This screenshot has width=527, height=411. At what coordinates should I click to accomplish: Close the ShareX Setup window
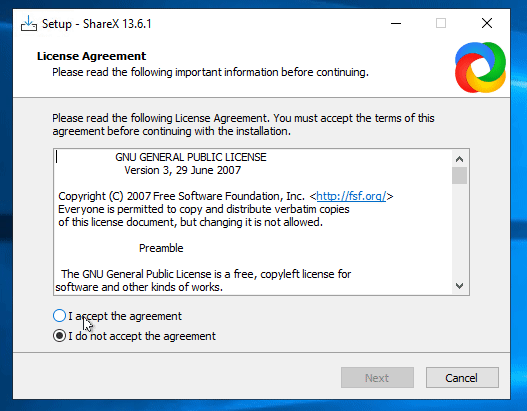pyautogui.click(x=487, y=24)
